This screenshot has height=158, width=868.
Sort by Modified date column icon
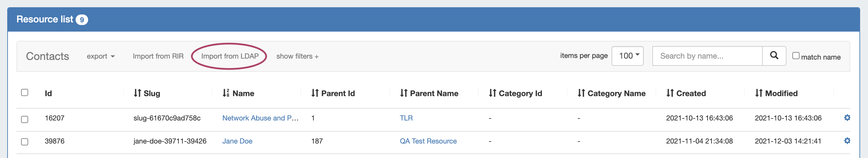pyautogui.click(x=759, y=93)
